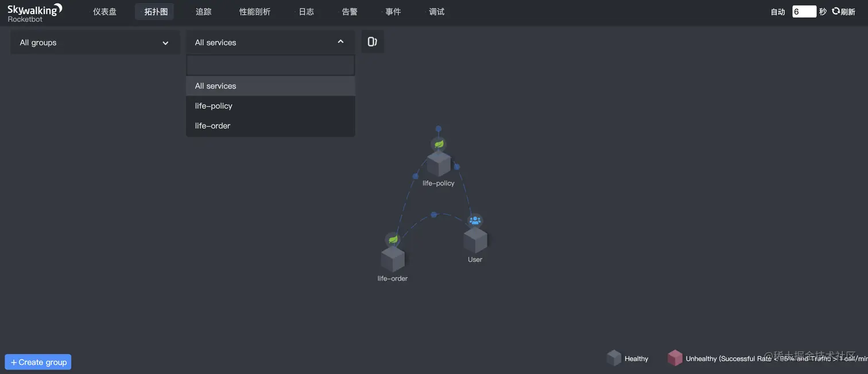
Task: Click the life-policy service node cube
Action: point(439,164)
